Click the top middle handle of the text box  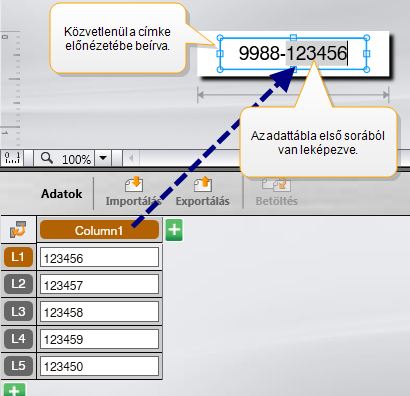point(293,37)
